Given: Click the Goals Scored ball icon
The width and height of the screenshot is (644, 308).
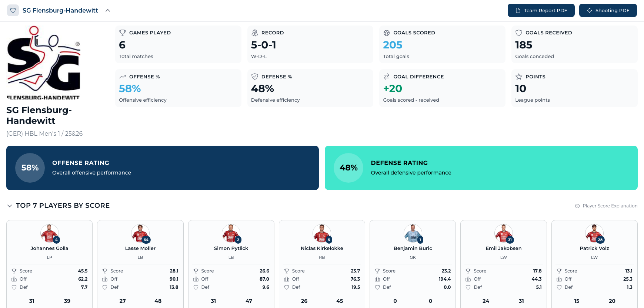Looking at the screenshot, I should pyautogui.click(x=387, y=33).
